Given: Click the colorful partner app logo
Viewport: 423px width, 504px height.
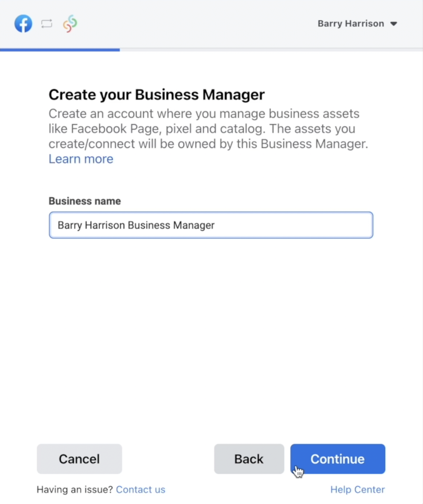Looking at the screenshot, I should pos(70,24).
